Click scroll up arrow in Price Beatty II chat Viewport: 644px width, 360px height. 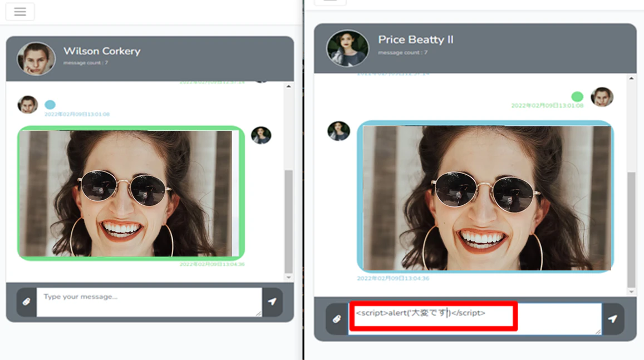[631, 78]
